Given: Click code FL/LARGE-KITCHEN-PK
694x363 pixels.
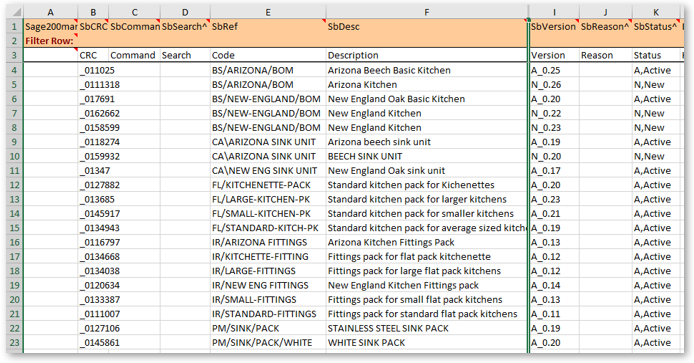Looking at the screenshot, I should [x=268, y=199].
